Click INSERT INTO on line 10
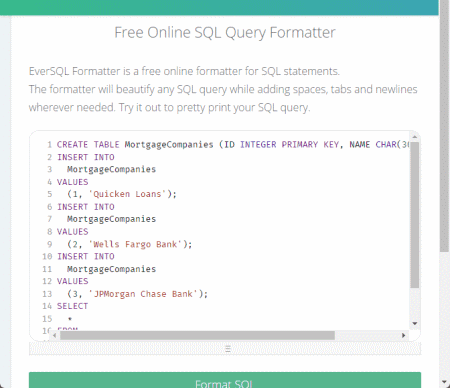The height and width of the screenshot is (388, 450). tap(86, 256)
